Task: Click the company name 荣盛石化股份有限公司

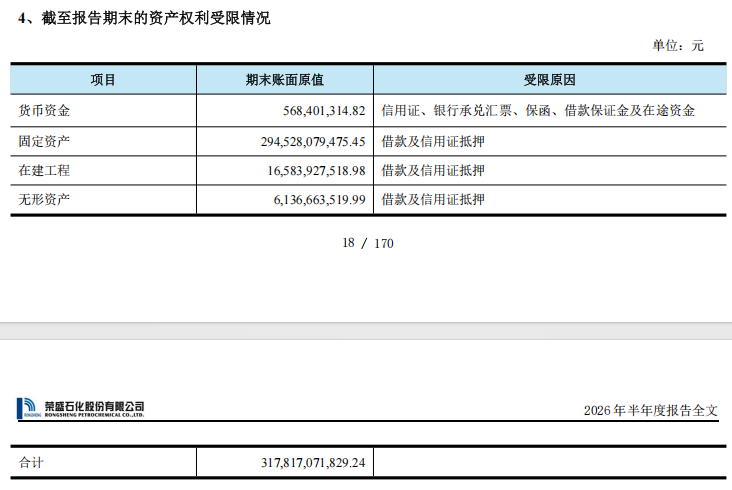Action: click(94, 406)
